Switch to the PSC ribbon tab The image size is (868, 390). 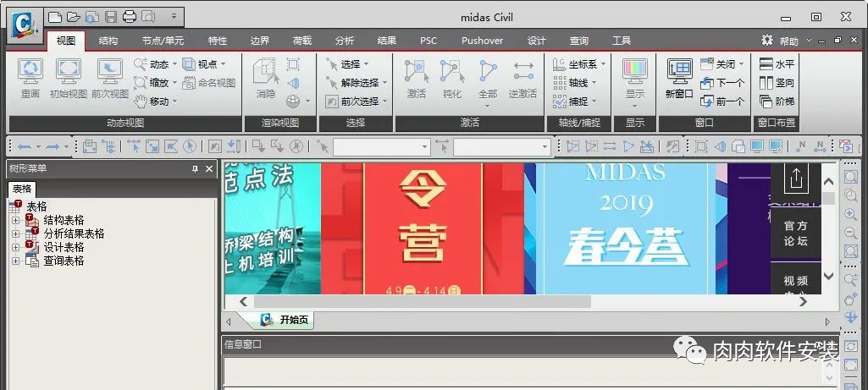pos(428,41)
